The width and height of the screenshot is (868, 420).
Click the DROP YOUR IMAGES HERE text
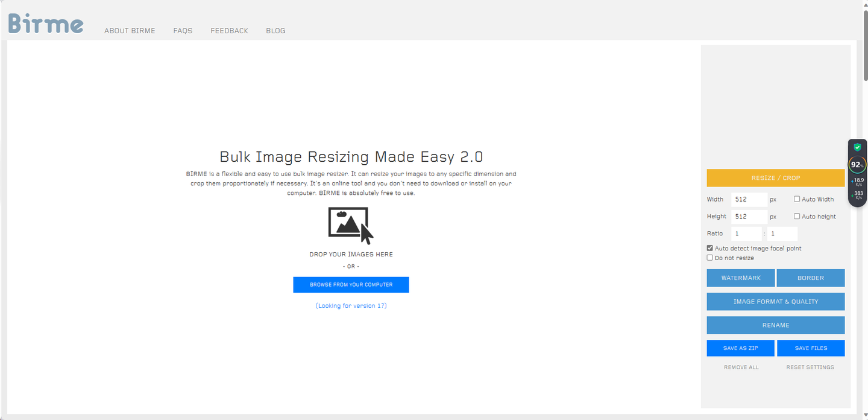351,255
